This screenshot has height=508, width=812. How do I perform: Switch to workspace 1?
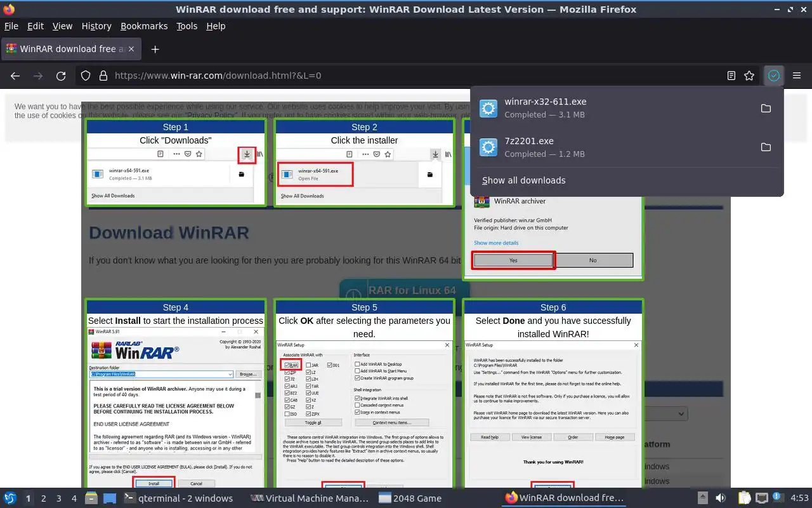[28, 498]
